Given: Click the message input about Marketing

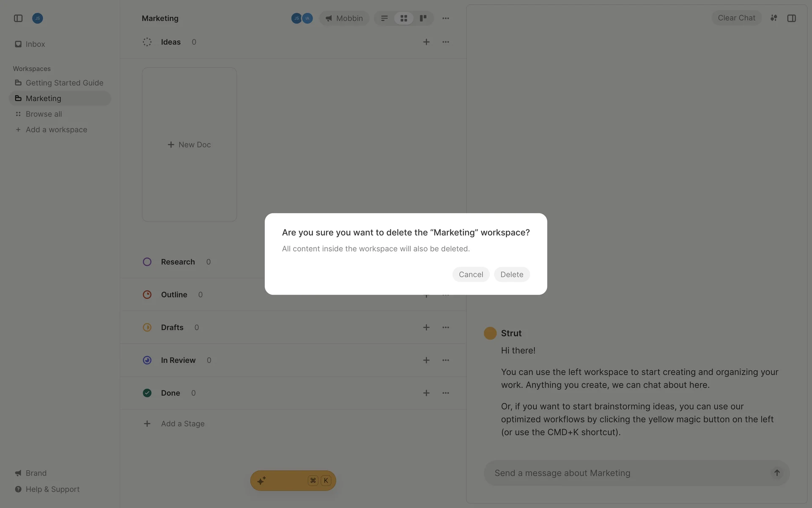Looking at the screenshot, I should click(626, 473).
